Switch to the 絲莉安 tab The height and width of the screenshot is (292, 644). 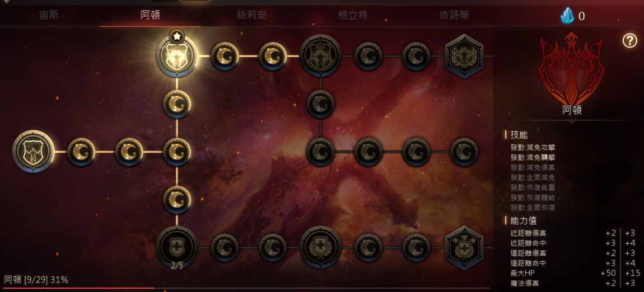coord(252,16)
